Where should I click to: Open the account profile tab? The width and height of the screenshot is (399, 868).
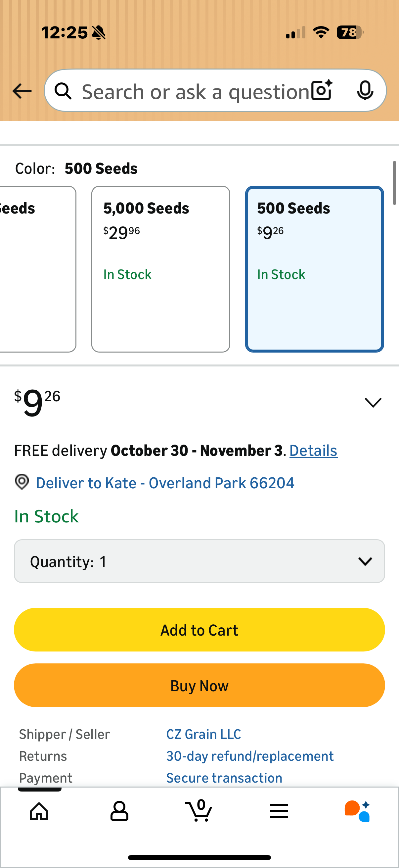tap(119, 811)
